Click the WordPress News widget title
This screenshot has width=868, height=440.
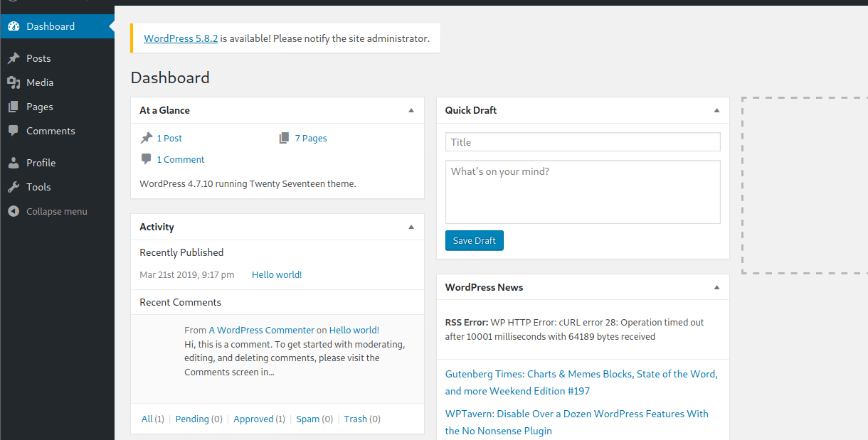click(484, 287)
